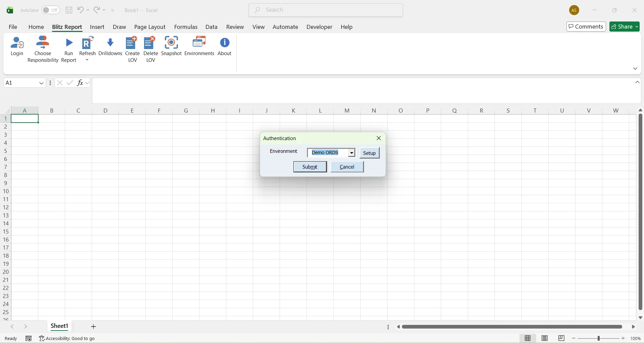Open the account profile AS
Image resolution: width=644 pixels, height=343 pixels.
coord(574,10)
